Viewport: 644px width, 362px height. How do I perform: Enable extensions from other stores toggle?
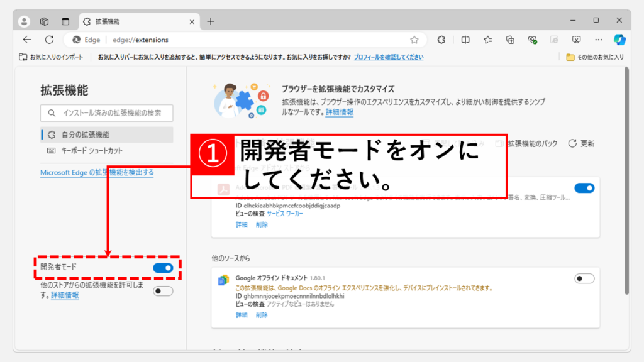tap(163, 290)
